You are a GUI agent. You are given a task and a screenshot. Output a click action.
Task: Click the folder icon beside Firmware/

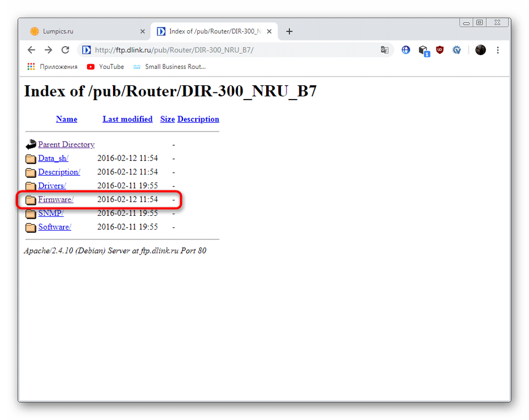point(31,200)
